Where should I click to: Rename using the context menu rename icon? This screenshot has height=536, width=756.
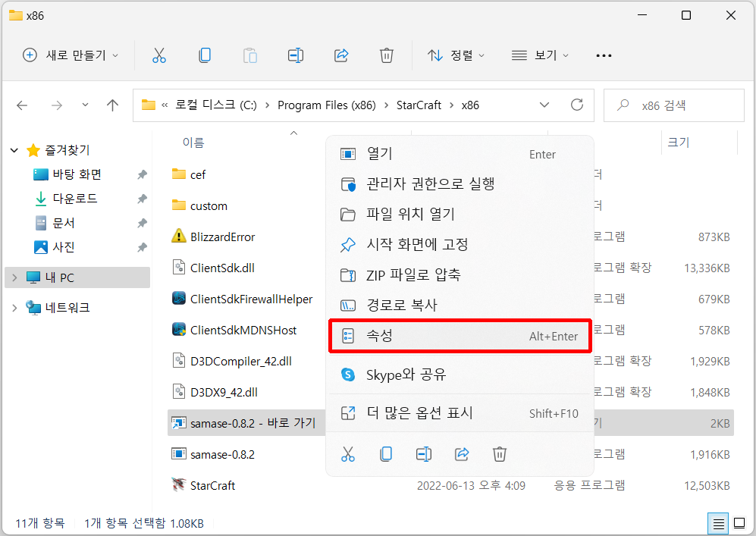(423, 454)
